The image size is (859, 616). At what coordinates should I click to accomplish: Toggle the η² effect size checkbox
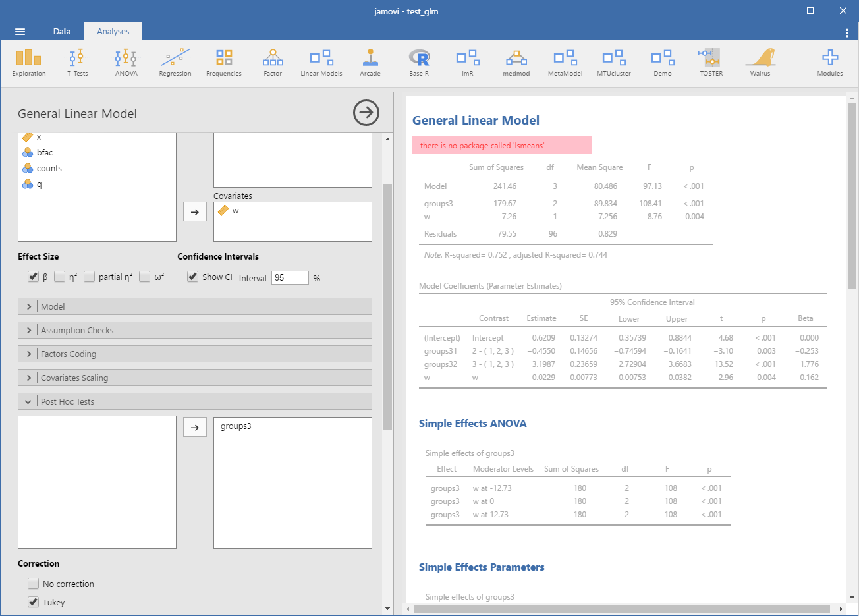[x=60, y=277]
